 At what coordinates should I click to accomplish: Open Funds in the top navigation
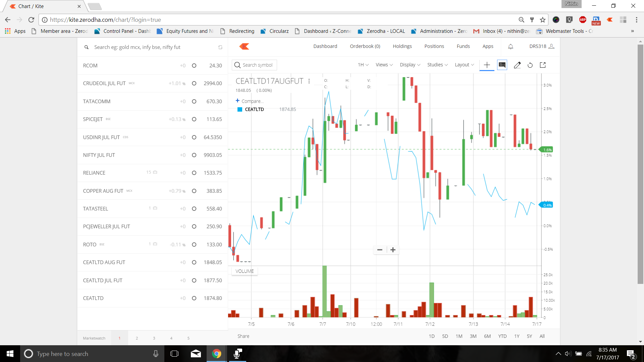point(463,46)
